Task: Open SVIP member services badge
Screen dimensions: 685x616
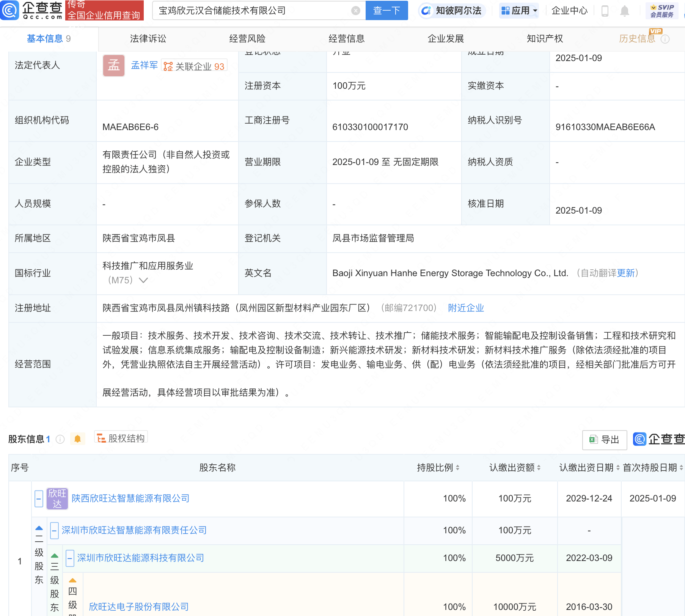Action: point(662,11)
